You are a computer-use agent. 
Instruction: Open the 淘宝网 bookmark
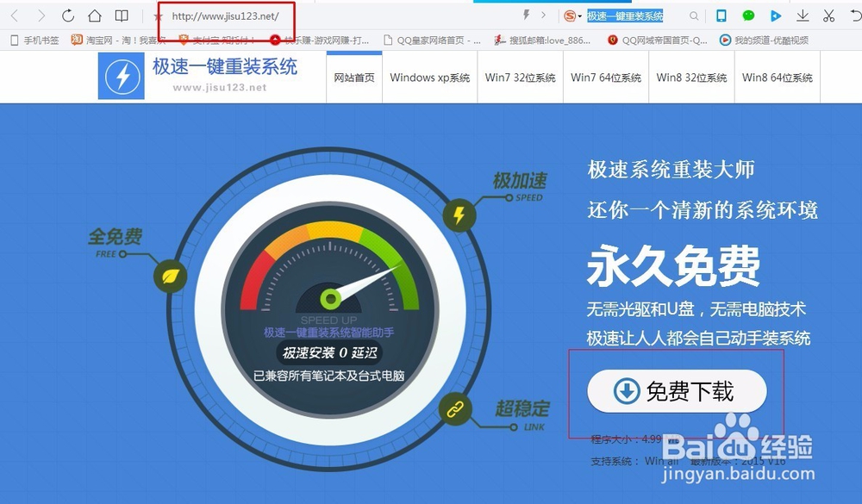pos(117,40)
